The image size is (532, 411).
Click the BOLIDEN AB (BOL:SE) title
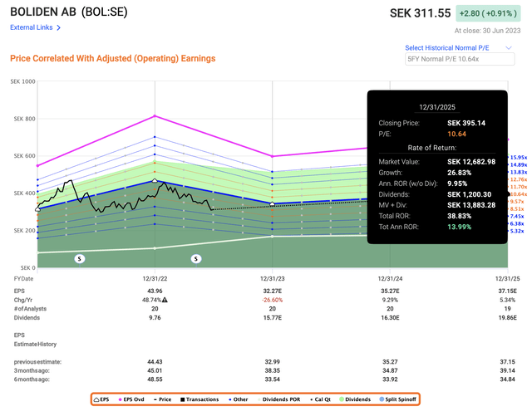point(69,12)
